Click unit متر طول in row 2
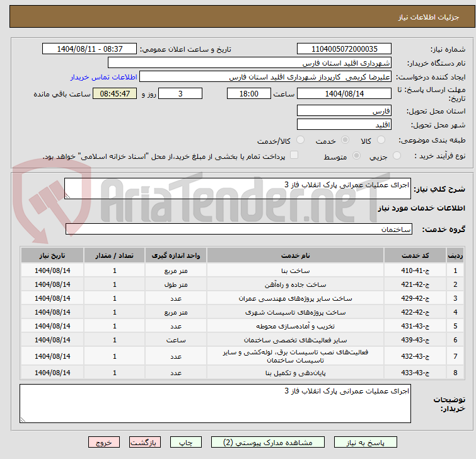Screen dimensions: 476x459 176,284
